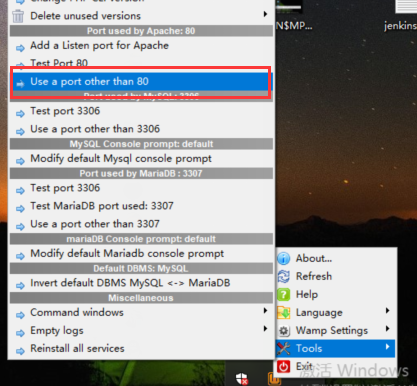The height and width of the screenshot is (386, 417).
Task: Open the Empty logs submenu
Action: [x=141, y=331]
